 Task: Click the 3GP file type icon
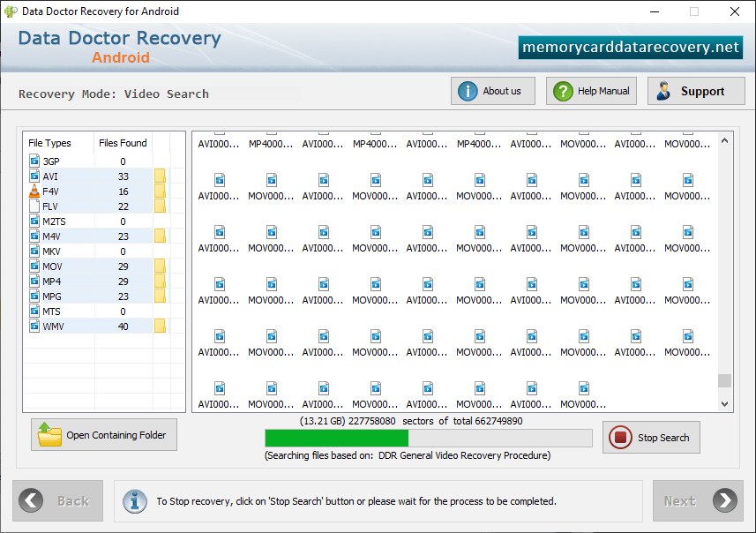coord(34,161)
